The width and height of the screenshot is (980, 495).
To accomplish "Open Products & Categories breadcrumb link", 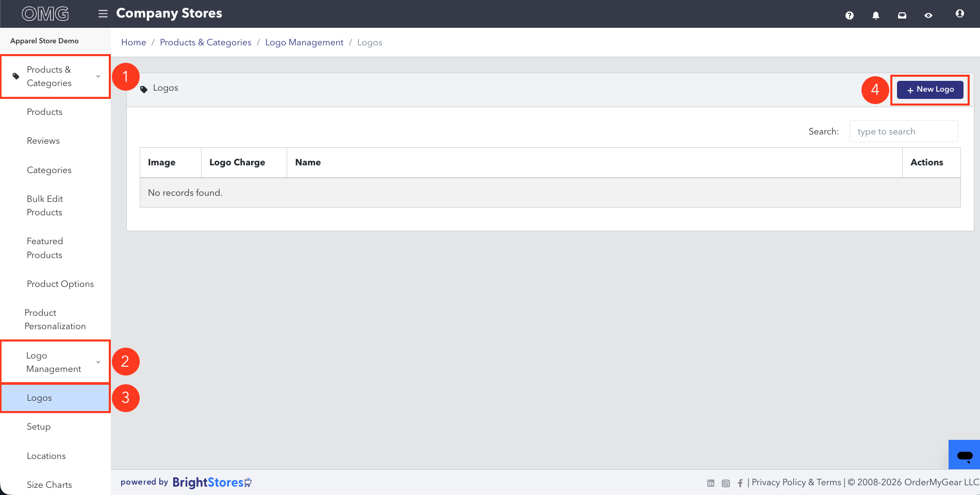I will click(x=206, y=42).
